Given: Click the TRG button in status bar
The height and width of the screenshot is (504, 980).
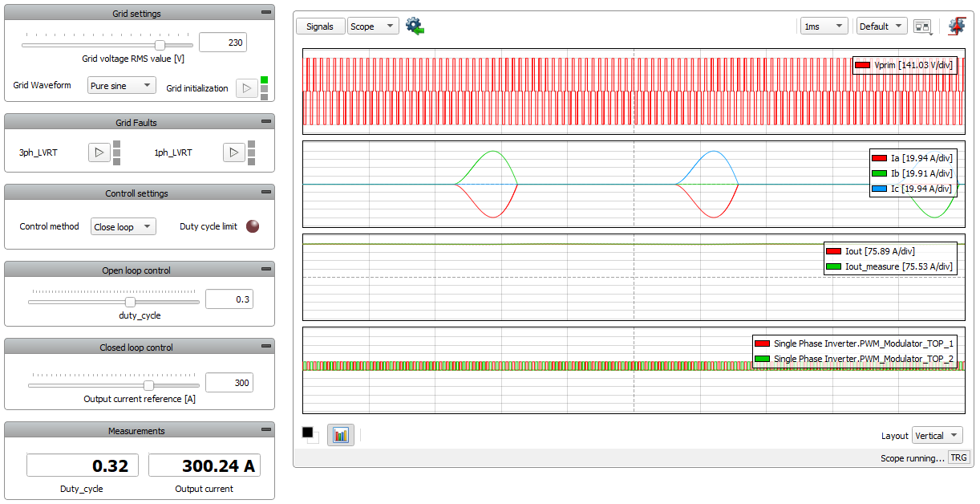Looking at the screenshot, I should coord(958,458).
